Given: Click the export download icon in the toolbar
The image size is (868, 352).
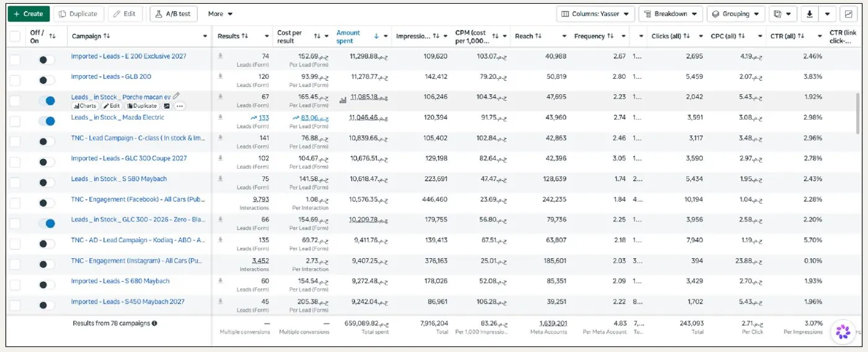Looking at the screenshot, I should (809, 14).
